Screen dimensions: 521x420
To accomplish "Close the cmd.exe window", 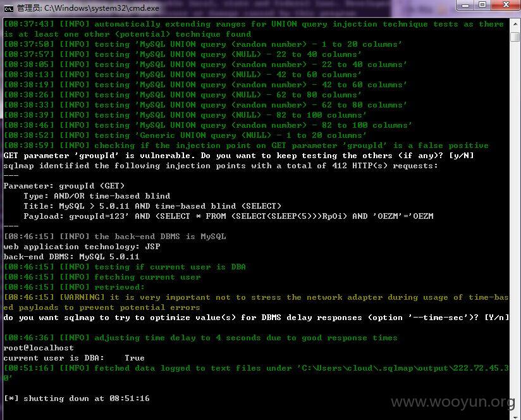I will [506, 5].
